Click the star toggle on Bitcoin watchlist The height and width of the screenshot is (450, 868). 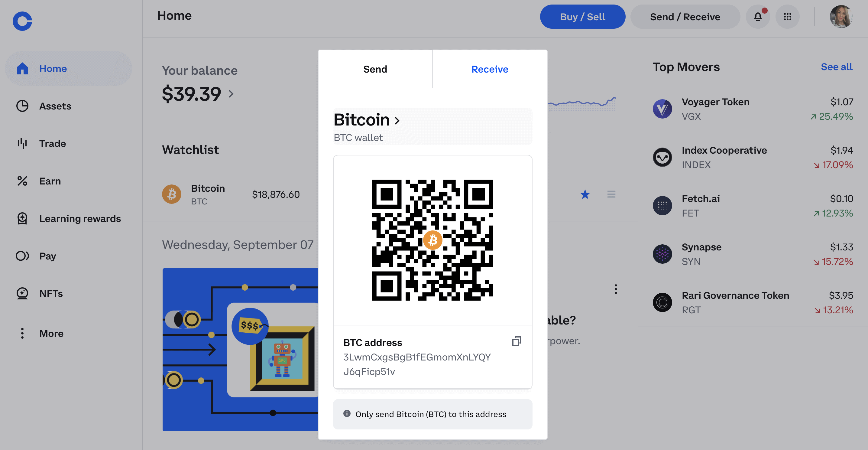(585, 194)
